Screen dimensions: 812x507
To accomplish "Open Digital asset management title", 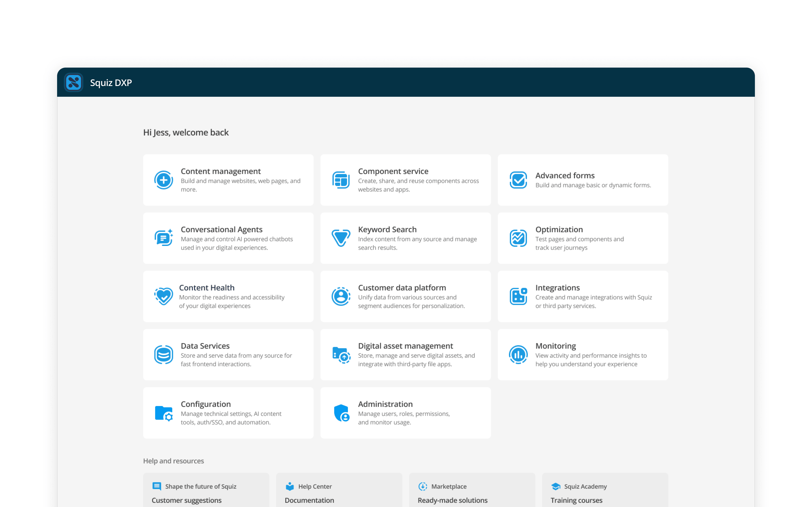I will coord(405,346).
